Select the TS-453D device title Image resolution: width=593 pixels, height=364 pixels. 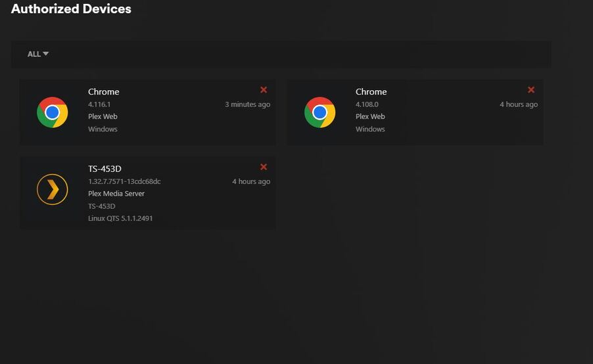coord(105,169)
